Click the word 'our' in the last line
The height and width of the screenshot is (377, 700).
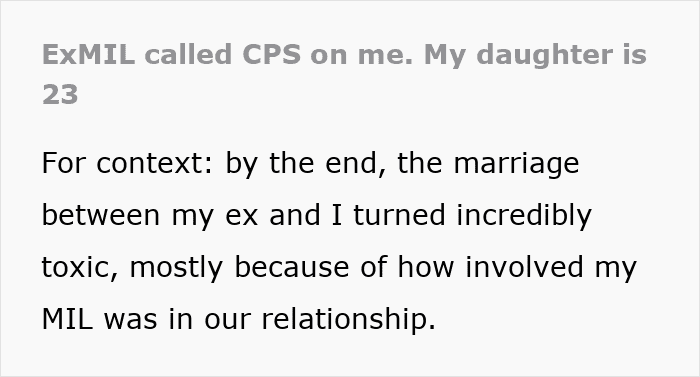227,321
